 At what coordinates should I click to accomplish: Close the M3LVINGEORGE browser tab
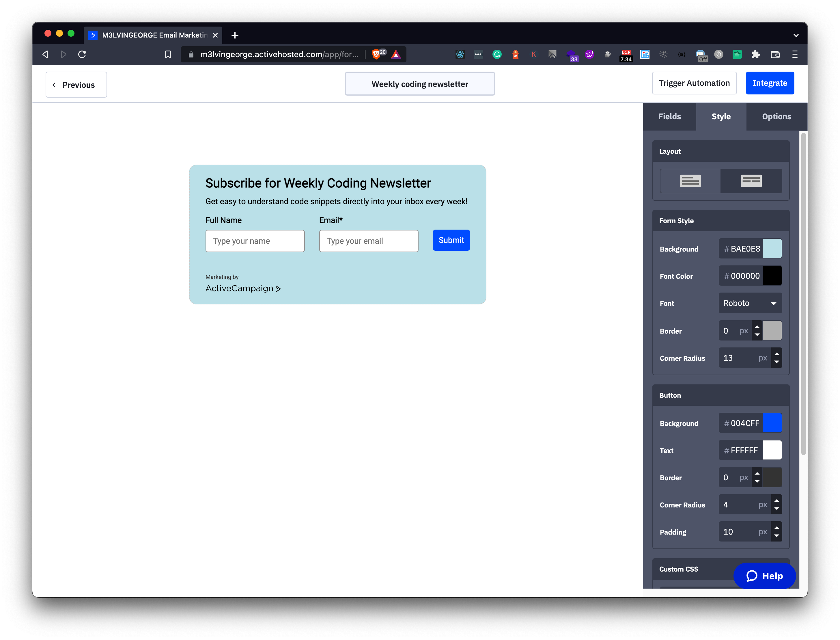coord(215,36)
